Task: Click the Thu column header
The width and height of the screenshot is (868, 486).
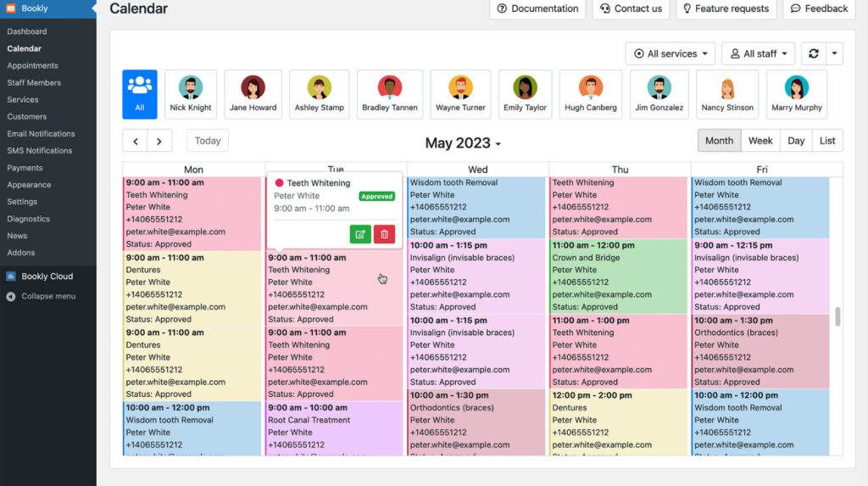Action: 620,169
